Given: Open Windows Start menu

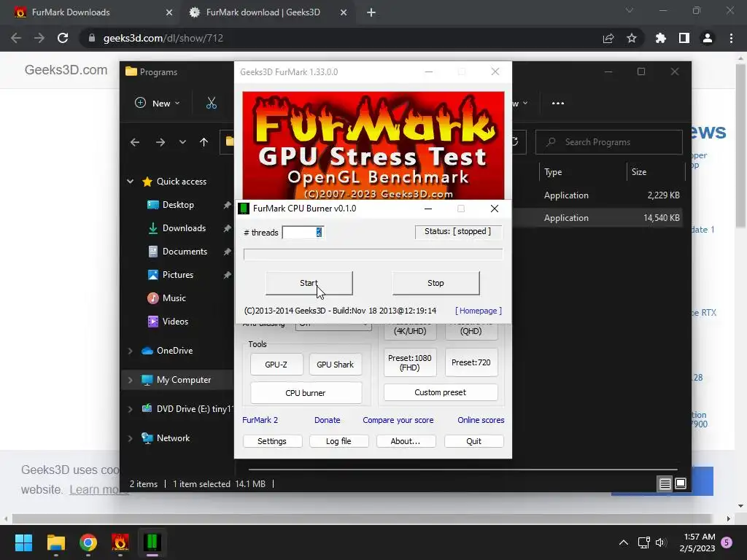Looking at the screenshot, I should tap(23, 542).
